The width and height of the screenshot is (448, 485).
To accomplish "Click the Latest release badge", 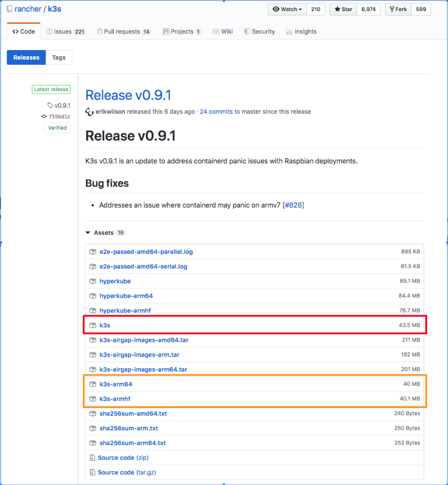I will point(51,90).
